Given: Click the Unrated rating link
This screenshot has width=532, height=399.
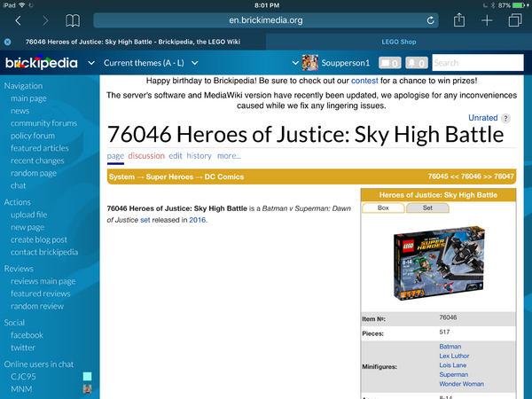Looking at the screenshot, I should (483, 118).
